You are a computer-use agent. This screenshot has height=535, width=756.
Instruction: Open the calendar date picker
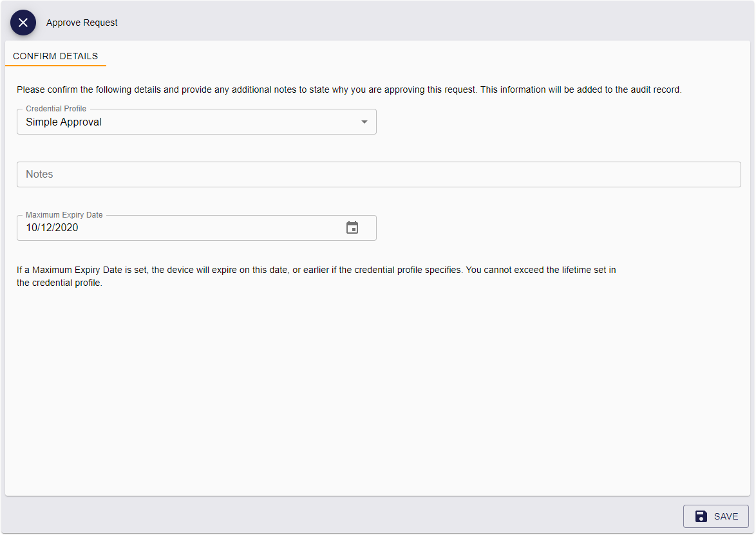coord(352,227)
